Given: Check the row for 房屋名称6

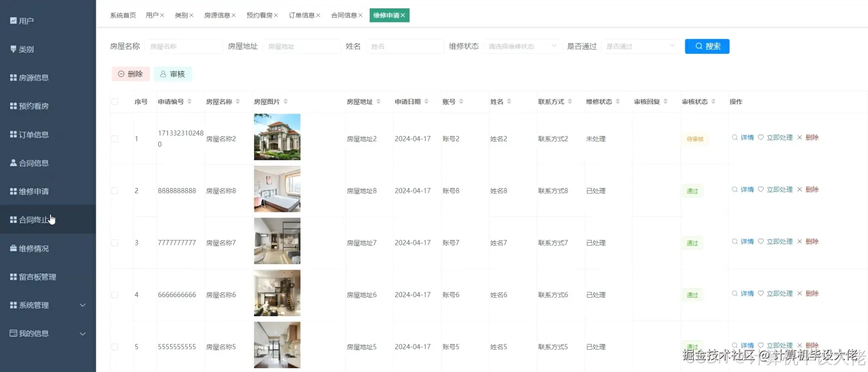Looking at the screenshot, I should click(115, 295).
